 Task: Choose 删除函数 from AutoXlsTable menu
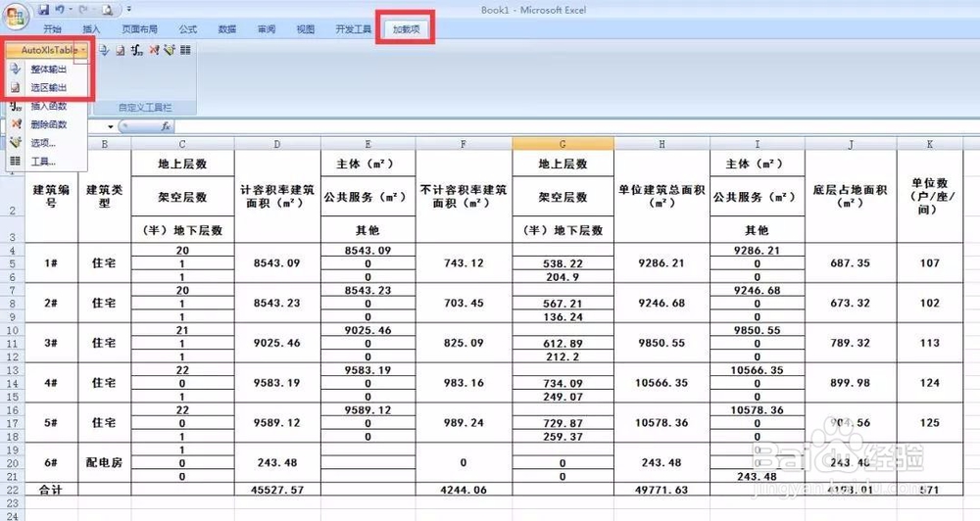tap(47, 123)
